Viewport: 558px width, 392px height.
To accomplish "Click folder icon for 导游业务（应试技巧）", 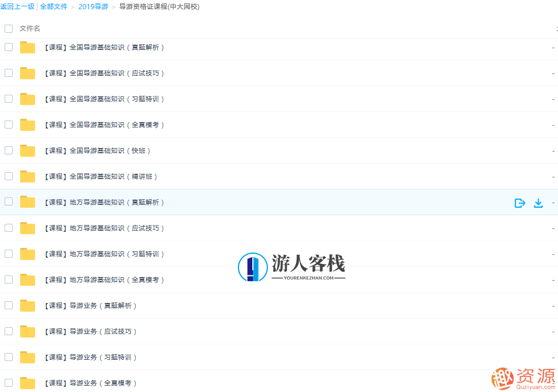I will click(27, 331).
